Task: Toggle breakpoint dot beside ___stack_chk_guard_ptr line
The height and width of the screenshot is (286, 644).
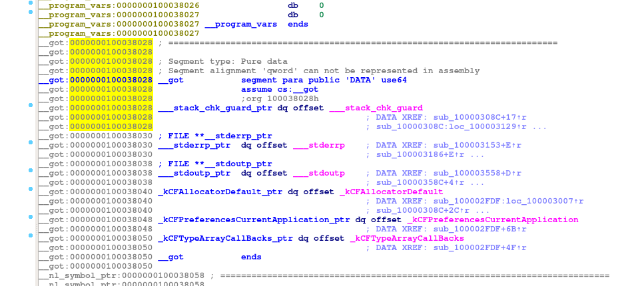Action: click(x=31, y=105)
